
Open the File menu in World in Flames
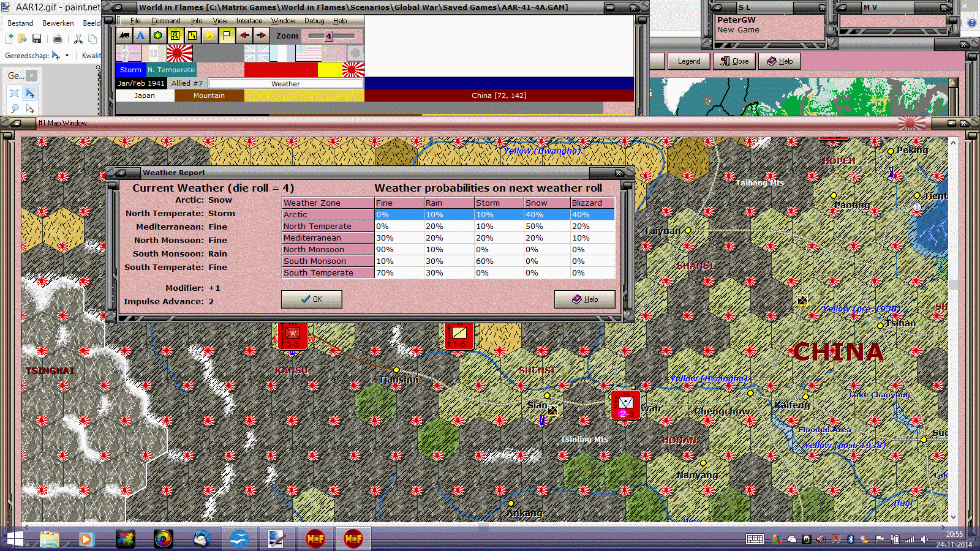(x=135, y=21)
